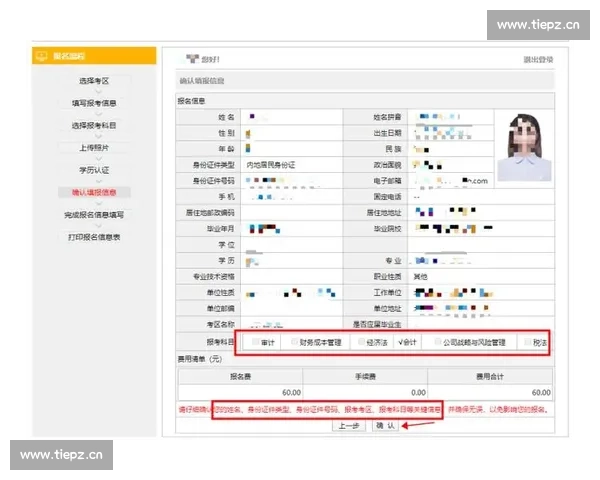Screen dimensions: 600x480
Task: Open the 打印报名信息表 step
Action: pos(94,237)
